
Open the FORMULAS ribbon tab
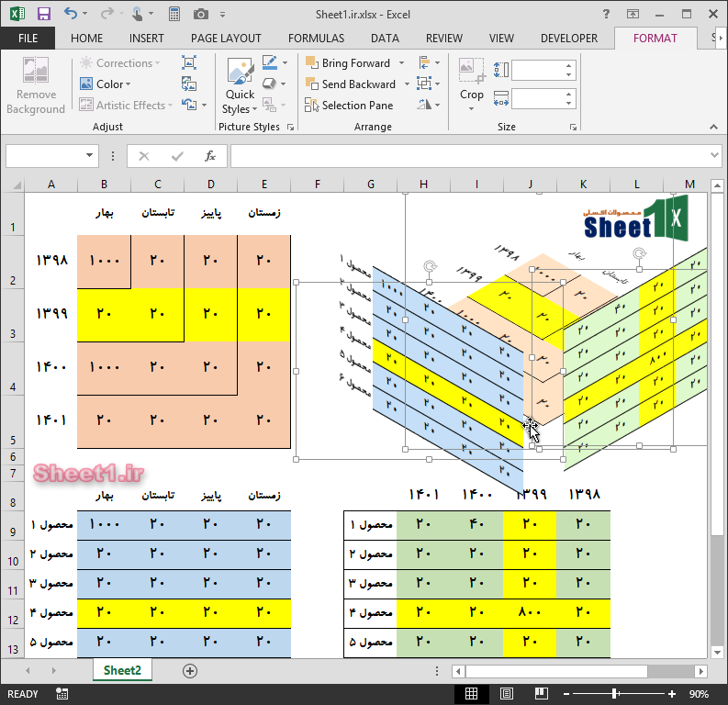(x=316, y=39)
